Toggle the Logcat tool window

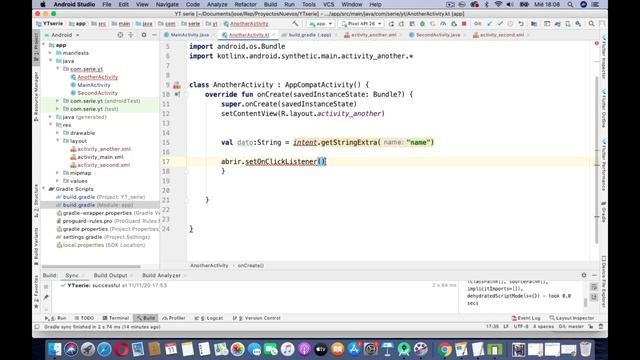coord(209,318)
